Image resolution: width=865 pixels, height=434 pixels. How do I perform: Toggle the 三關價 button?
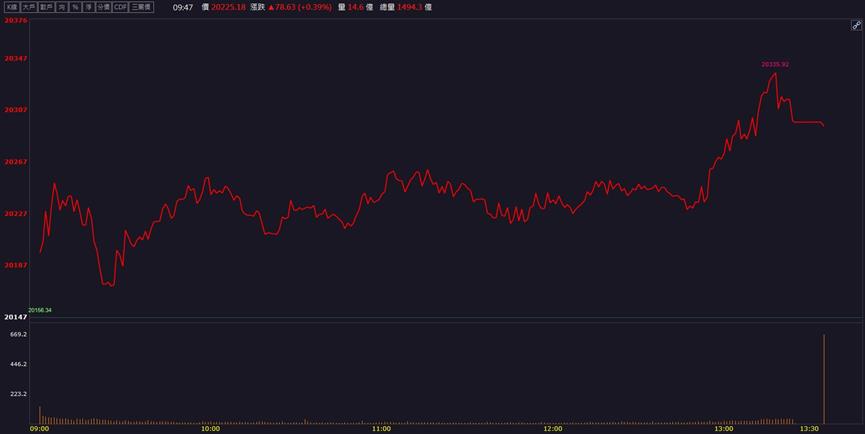pos(141,7)
